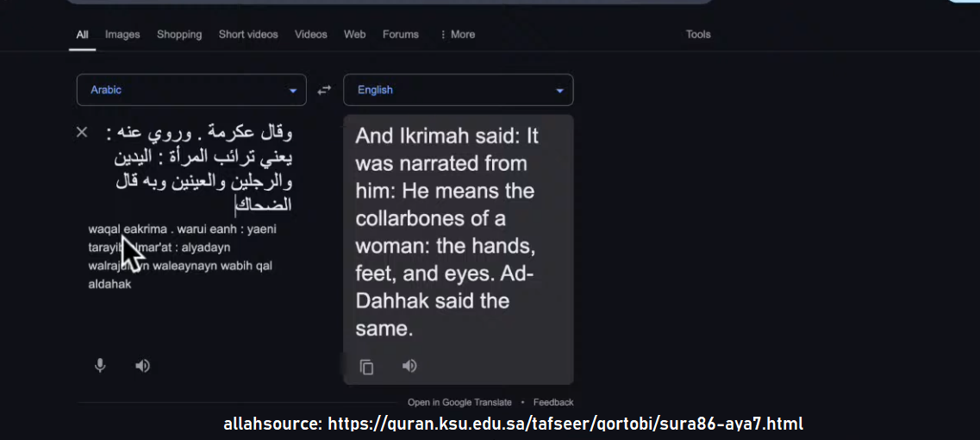Listen to the Arabic source text

142,366
